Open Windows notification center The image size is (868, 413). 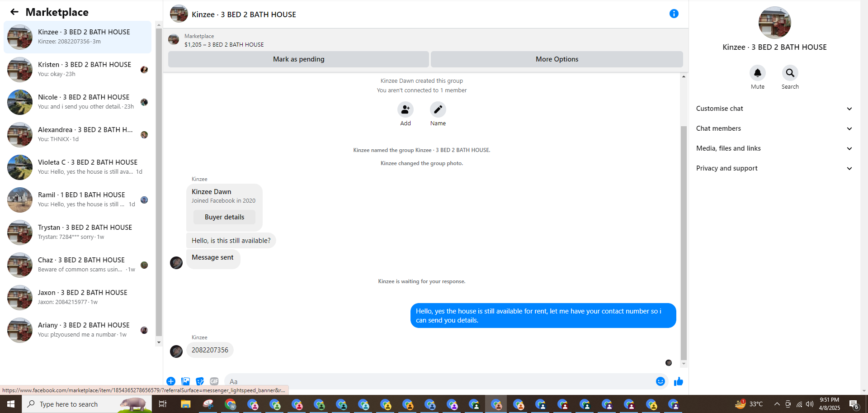[x=854, y=404]
